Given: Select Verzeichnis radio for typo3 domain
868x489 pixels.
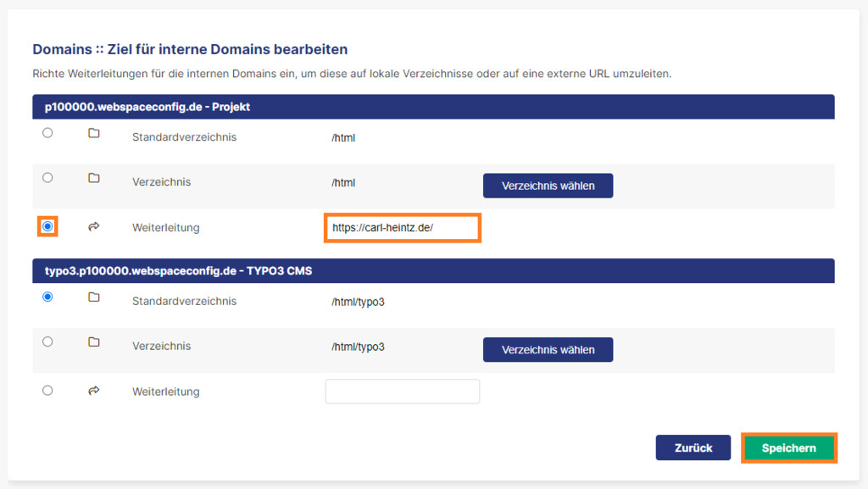Looking at the screenshot, I should [47, 342].
